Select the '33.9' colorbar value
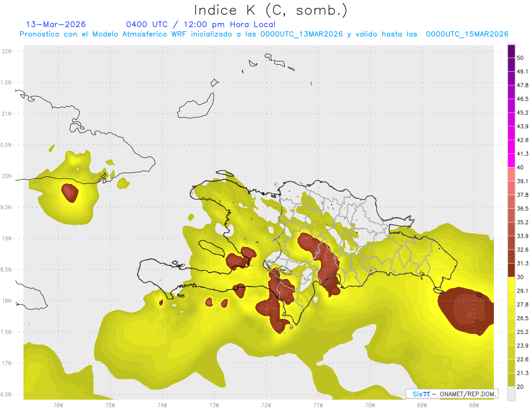Screen dimensions: 532x411 (523, 236)
